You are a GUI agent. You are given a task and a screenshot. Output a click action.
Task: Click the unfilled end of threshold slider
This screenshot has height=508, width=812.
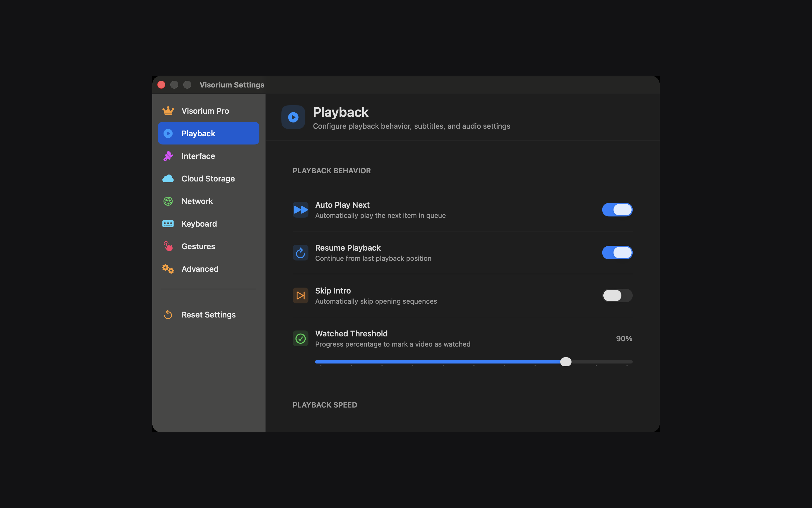[x=602, y=362]
